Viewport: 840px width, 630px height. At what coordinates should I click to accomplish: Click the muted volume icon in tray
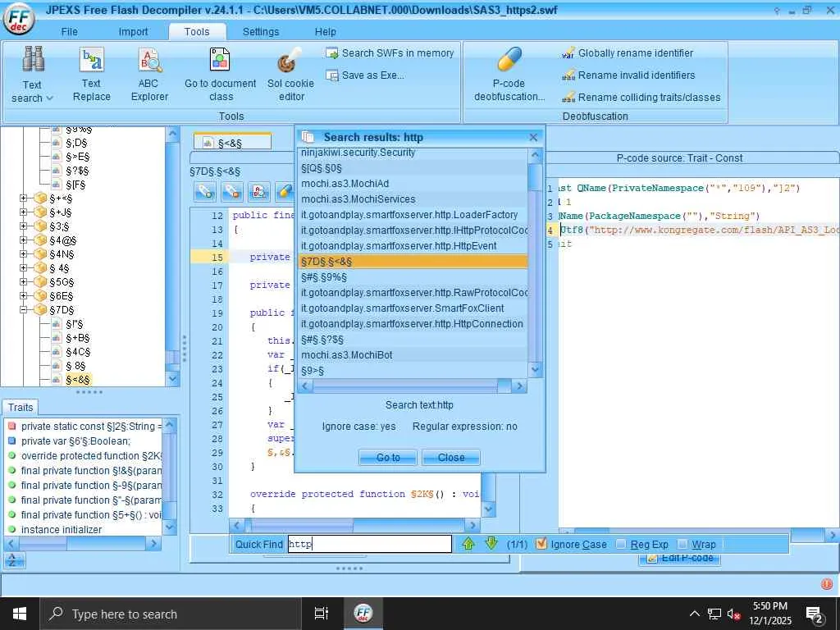point(734,614)
